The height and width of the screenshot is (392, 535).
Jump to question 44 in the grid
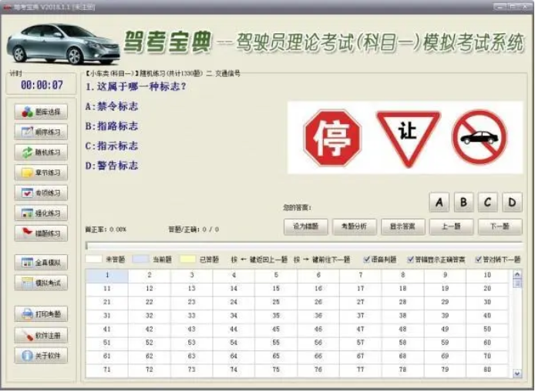[x=234, y=330]
